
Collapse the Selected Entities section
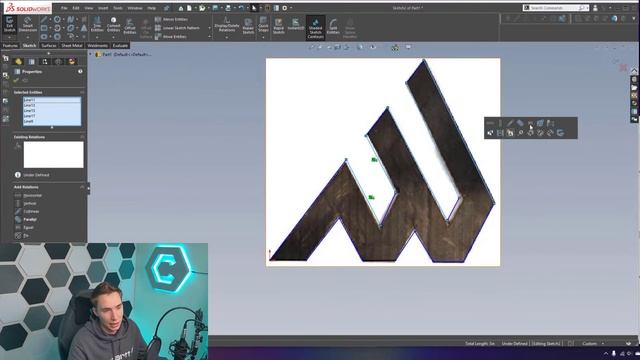(82, 92)
